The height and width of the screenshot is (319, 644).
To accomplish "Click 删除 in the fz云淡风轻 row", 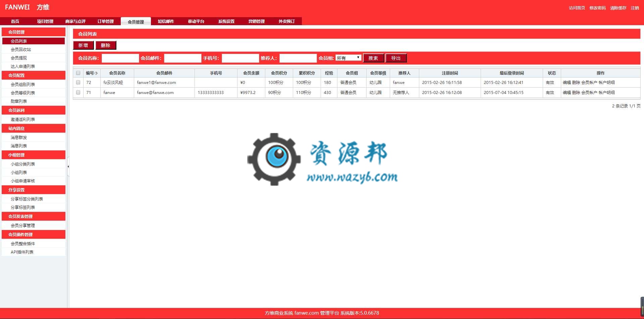I will 576,82.
